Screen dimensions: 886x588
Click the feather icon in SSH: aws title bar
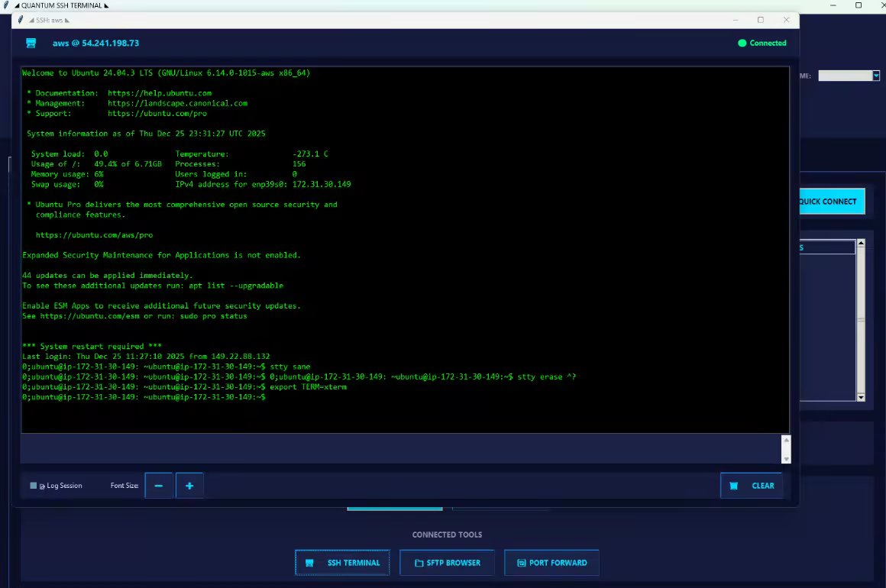coord(21,20)
